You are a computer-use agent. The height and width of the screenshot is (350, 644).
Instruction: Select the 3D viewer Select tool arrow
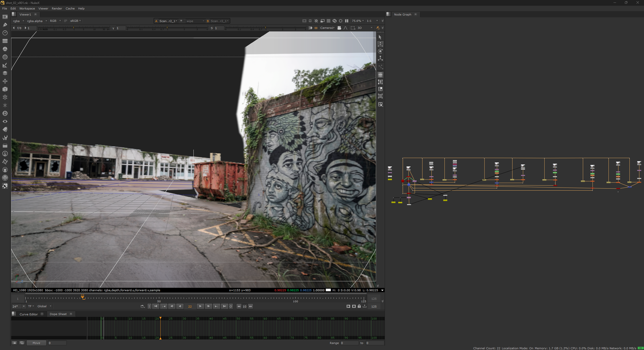pyautogui.click(x=380, y=37)
